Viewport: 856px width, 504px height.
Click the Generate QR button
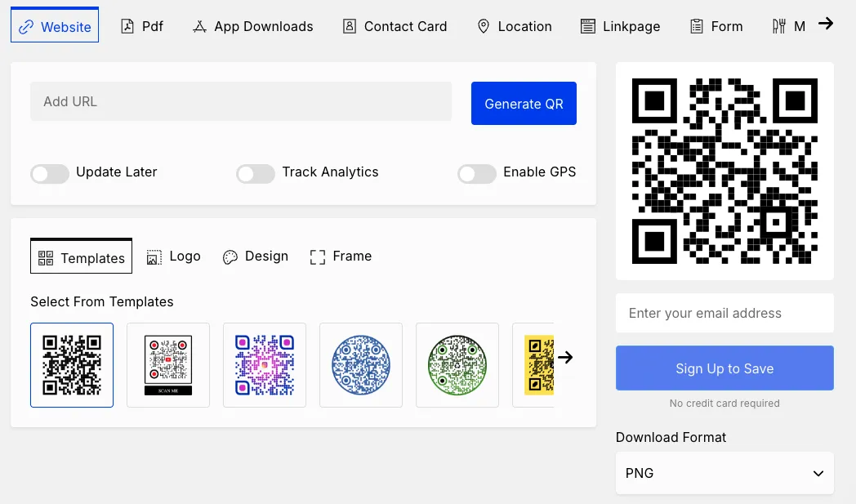(524, 103)
